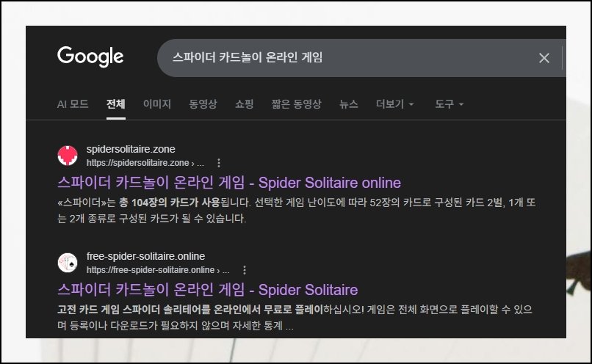Click the spidersolitaire.zone site name
Image resolution: width=592 pixels, height=364 pixels.
[131, 150]
